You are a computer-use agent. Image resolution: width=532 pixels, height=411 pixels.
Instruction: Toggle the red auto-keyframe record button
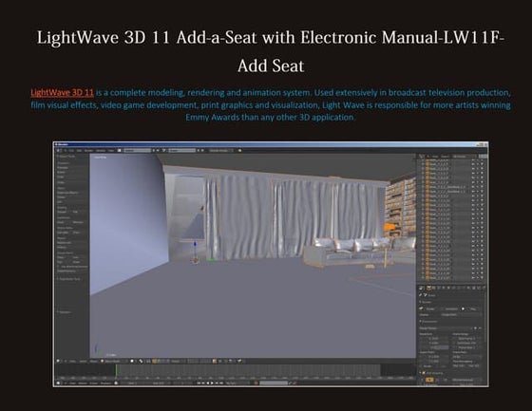[256, 383]
